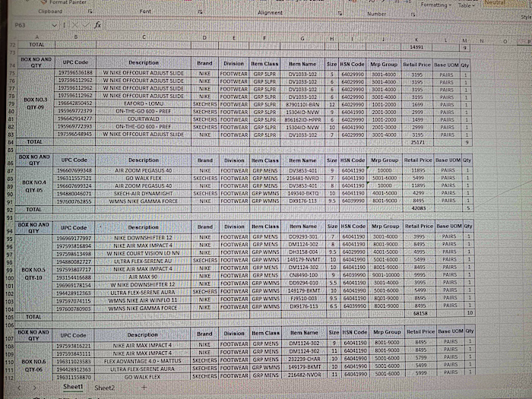
Task: Click the next sheet navigation arrow
Action: (34, 388)
